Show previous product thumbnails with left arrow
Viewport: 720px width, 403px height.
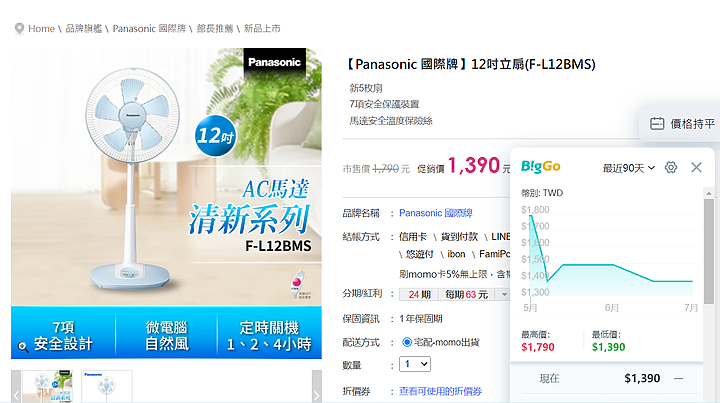coord(16,386)
